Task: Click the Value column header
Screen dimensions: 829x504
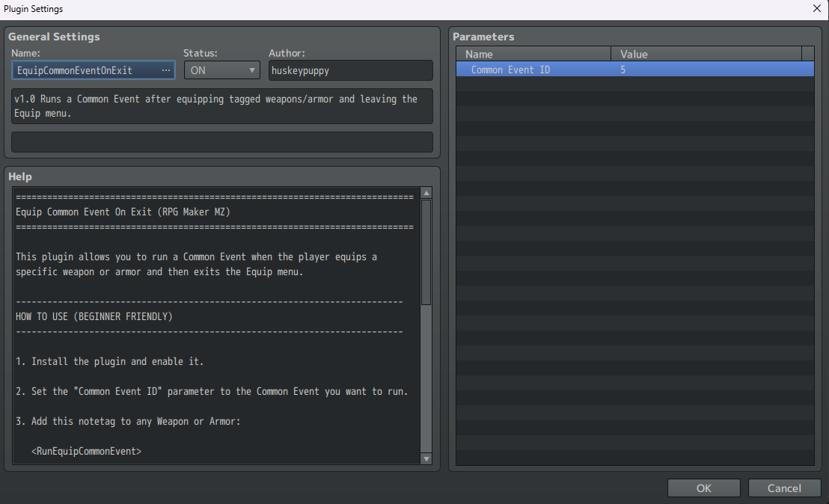Action: [x=706, y=54]
